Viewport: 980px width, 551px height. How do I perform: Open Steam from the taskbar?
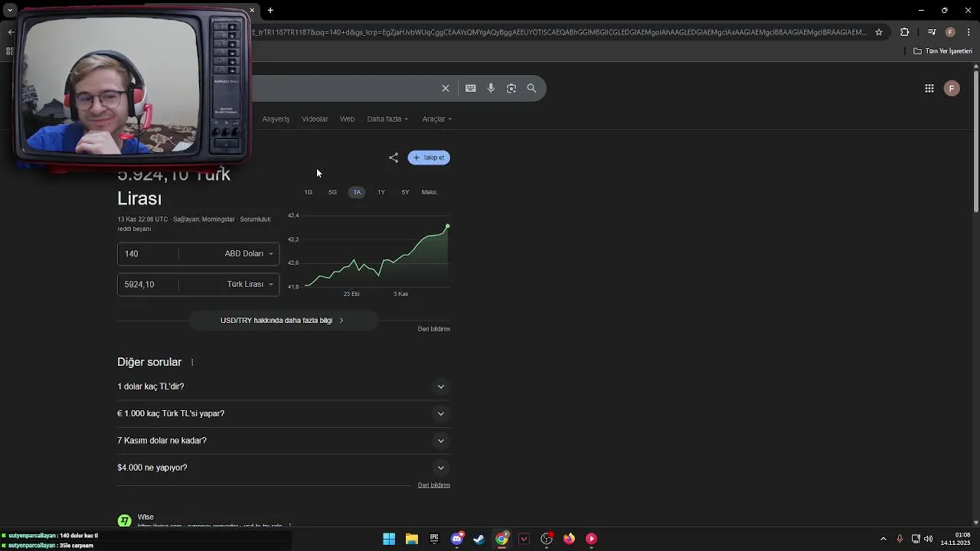pyautogui.click(x=479, y=539)
